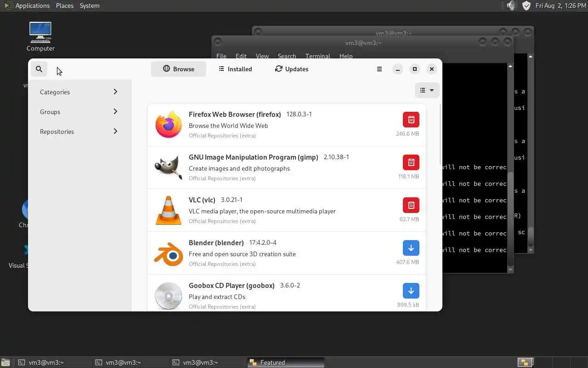
Task: Click the workspace switcher in bottom panel
Action: click(x=526, y=362)
